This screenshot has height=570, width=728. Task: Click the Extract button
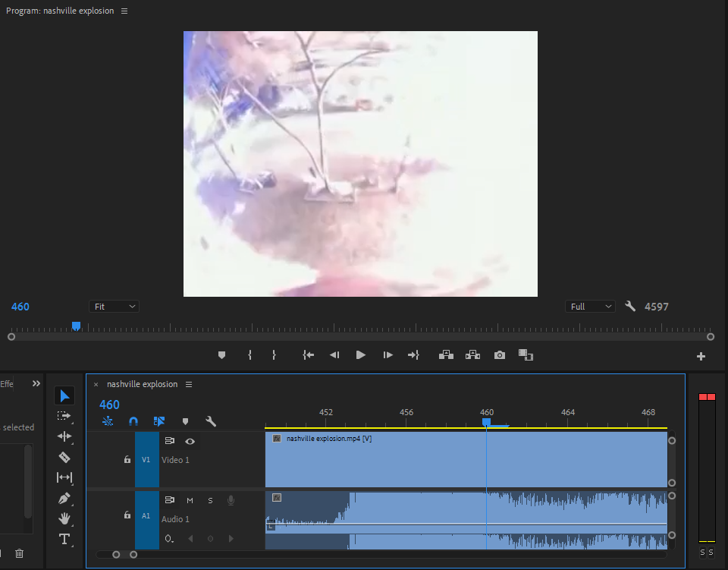coord(472,355)
